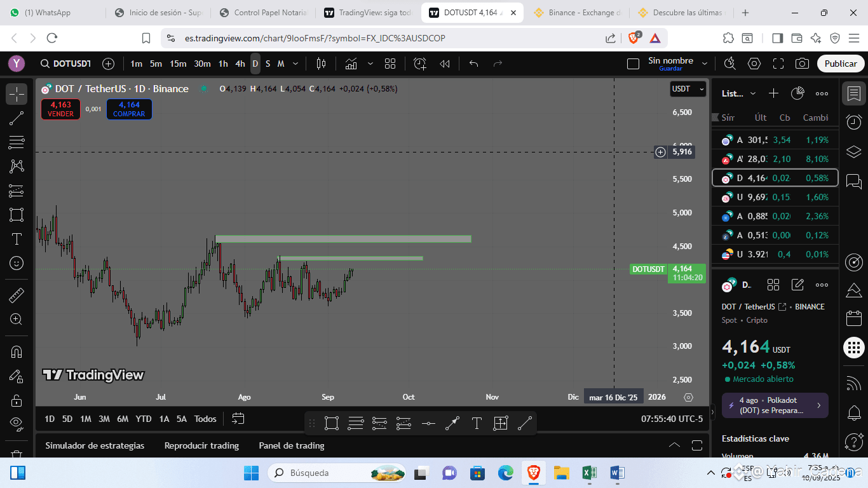
Task: Collapse the bottom panel chevron
Action: click(675, 445)
